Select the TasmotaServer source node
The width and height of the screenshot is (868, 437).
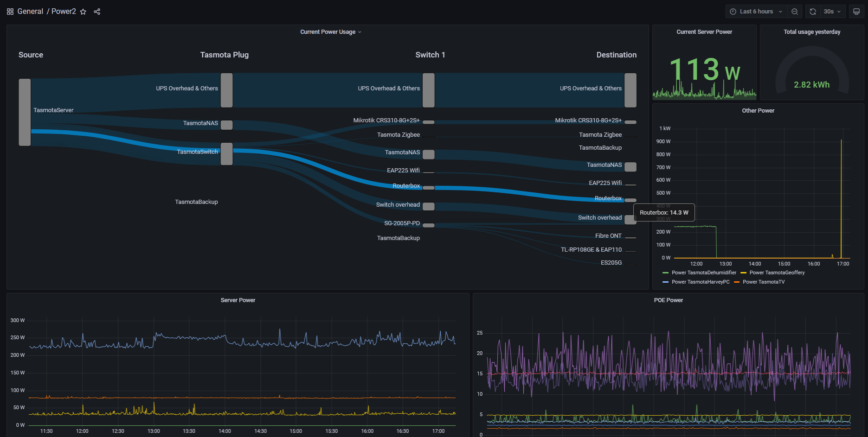(x=25, y=112)
